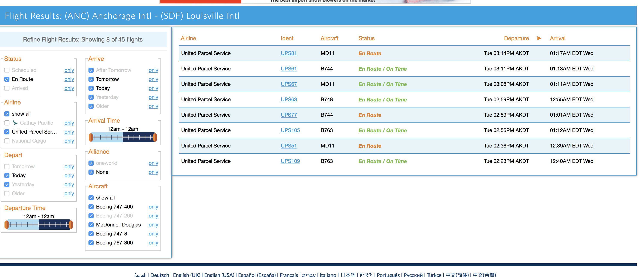Sort results by Arrival column

(x=557, y=38)
